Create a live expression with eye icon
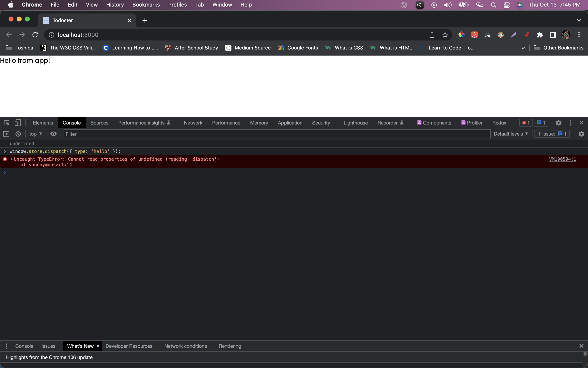This screenshot has width=588, height=368. pyautogui.click(x=53, y=134)
